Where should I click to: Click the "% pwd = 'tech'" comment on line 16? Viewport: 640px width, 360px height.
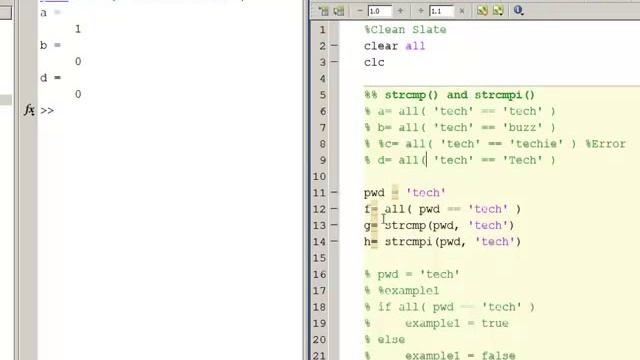411,274
